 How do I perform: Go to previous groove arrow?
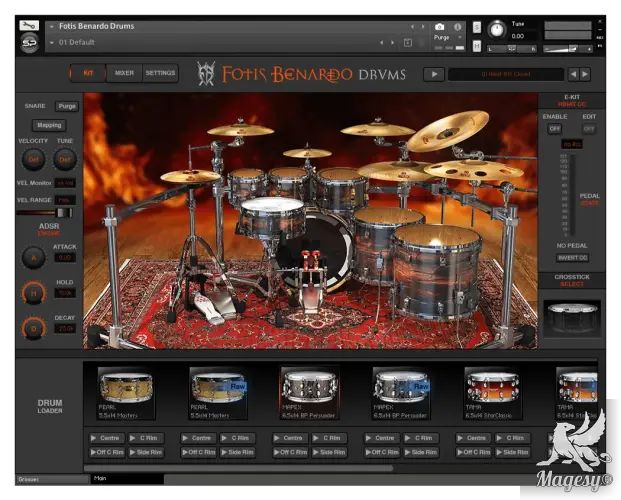pos(573,74)
